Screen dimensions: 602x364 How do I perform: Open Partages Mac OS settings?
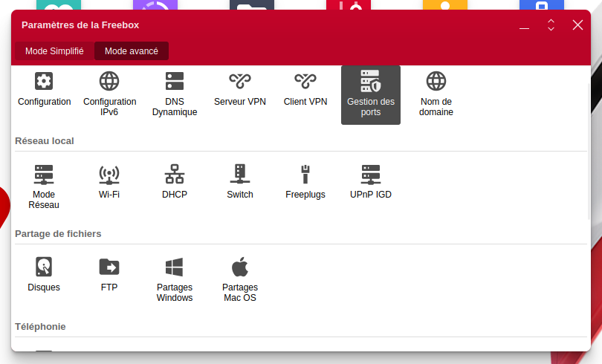[x=240, y=280]
